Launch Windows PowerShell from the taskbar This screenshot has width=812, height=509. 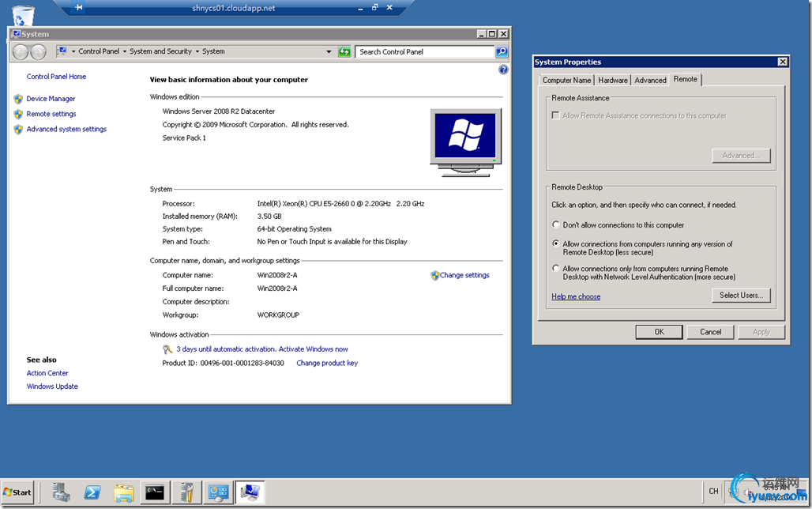click(92, 492)
